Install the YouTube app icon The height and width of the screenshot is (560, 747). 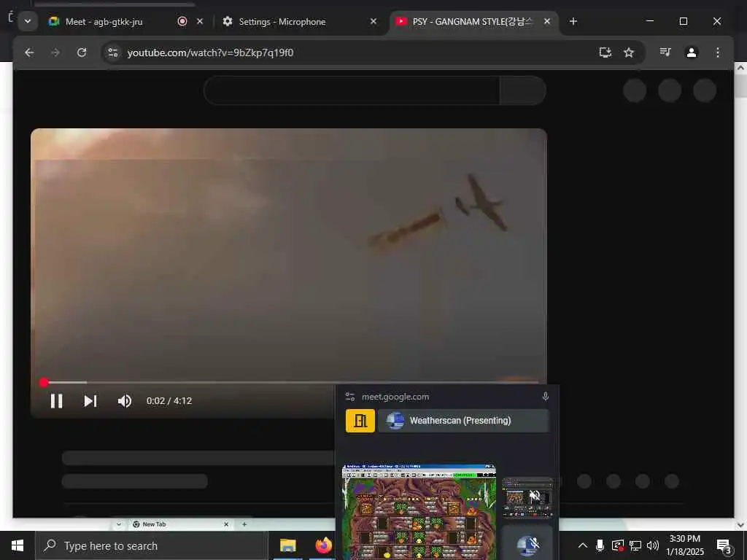[605, 52]
